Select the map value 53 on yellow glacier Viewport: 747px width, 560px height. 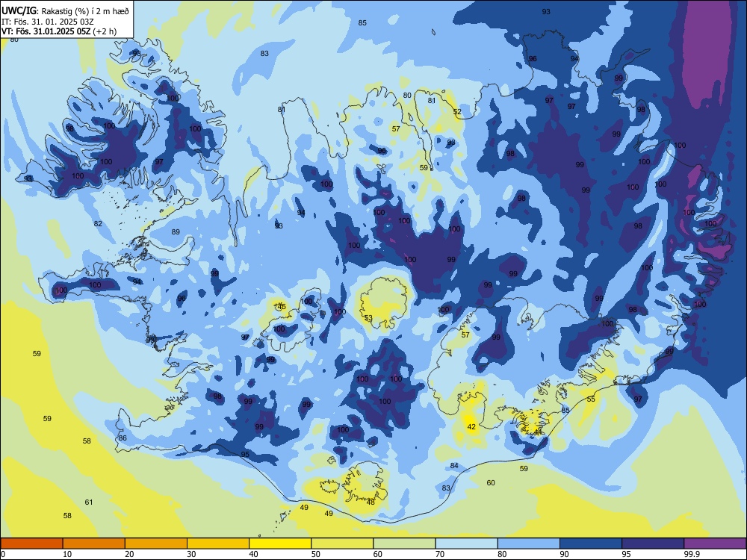coord(368,318)
